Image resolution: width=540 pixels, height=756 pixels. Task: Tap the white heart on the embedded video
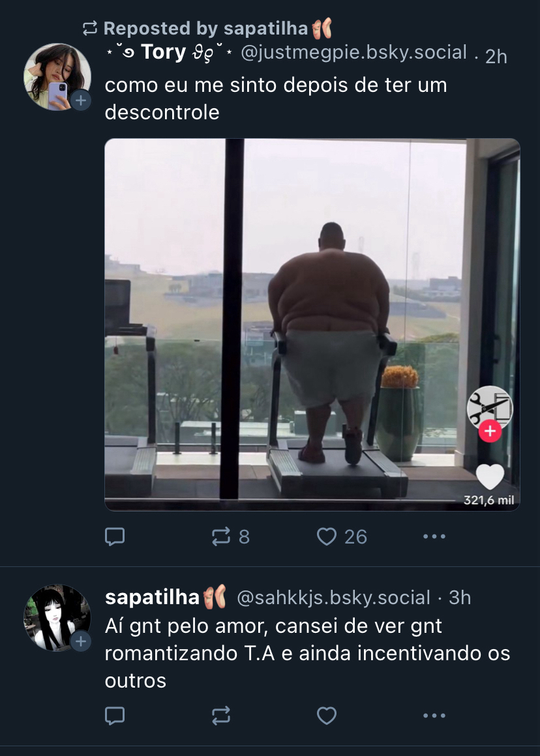[x=490, y=476]
